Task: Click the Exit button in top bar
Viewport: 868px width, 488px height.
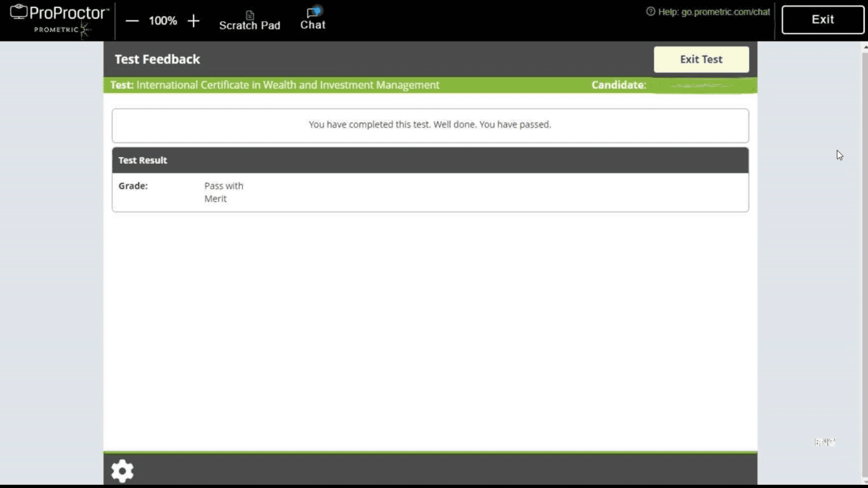Action: point(822,20)
